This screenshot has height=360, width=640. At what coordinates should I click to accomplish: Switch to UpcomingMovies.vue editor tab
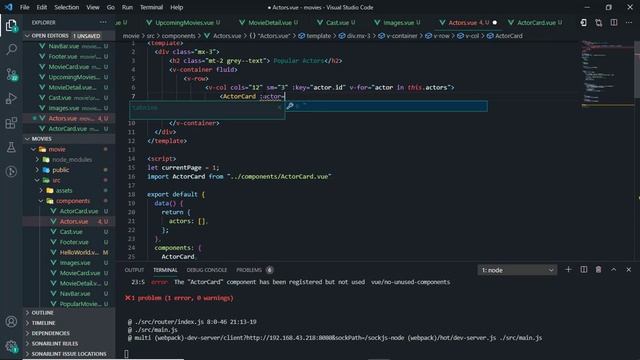(x=184, y=22)
